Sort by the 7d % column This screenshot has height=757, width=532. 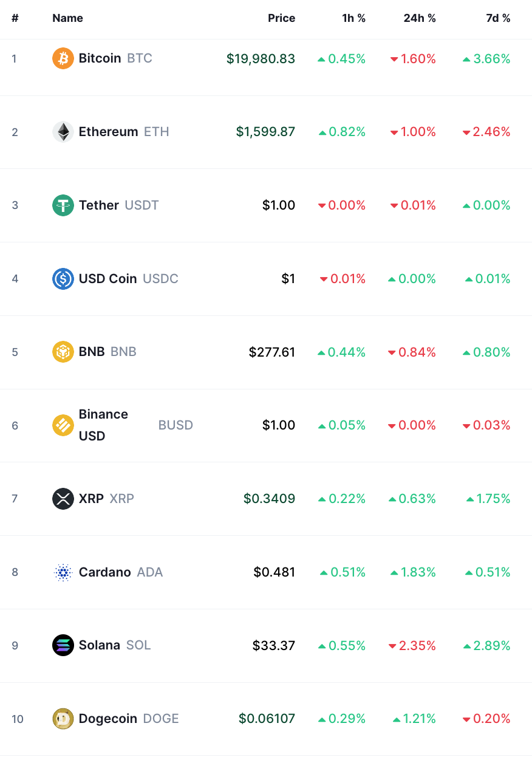498,18
